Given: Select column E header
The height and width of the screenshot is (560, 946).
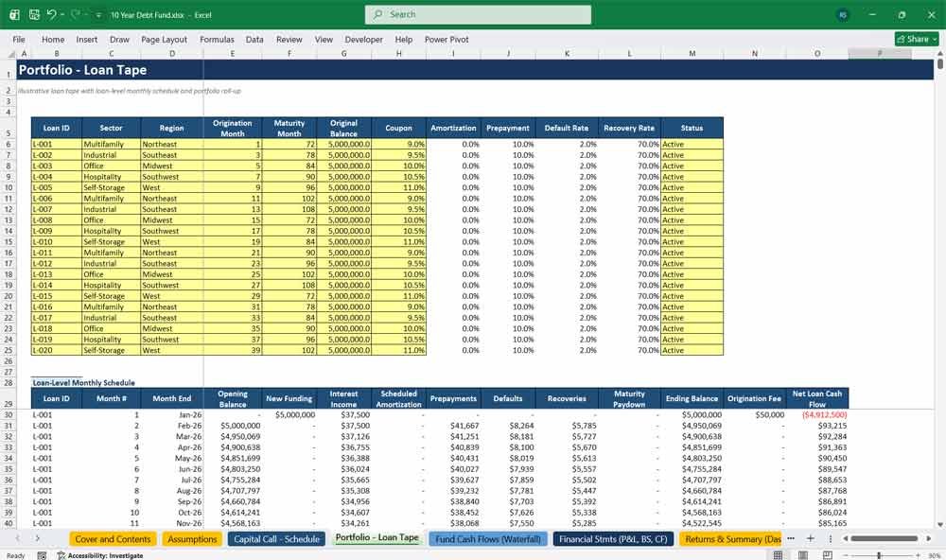Looking at the screenshot, I should [233, 54].
